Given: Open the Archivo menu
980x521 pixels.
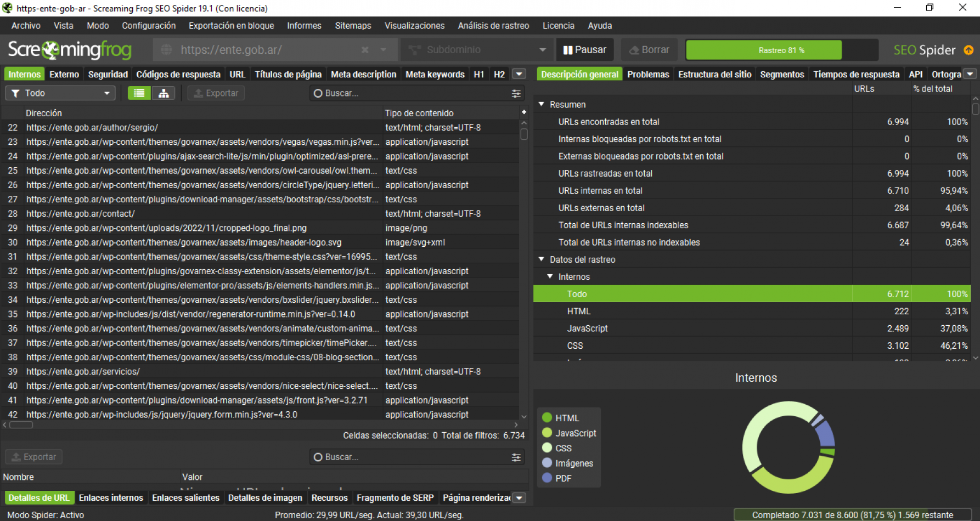Looking at the screenshot, I should (26, 26).
